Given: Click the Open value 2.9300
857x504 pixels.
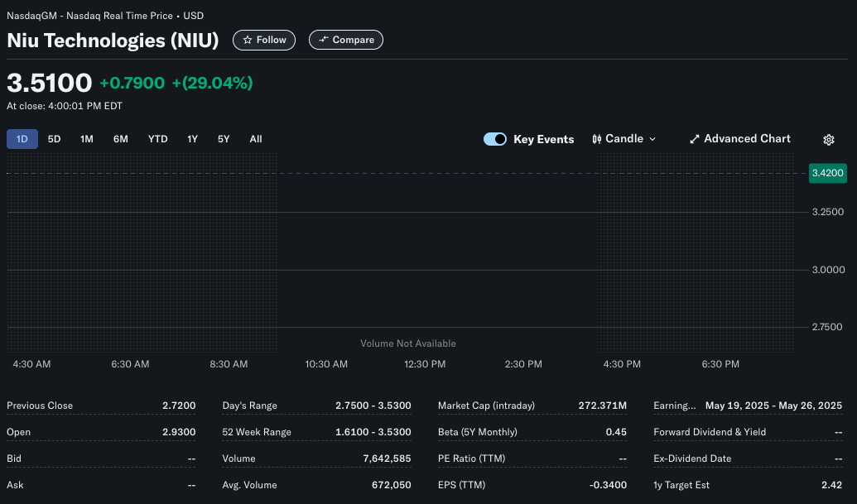Looking at the screenshot, I should pos(179,432).
